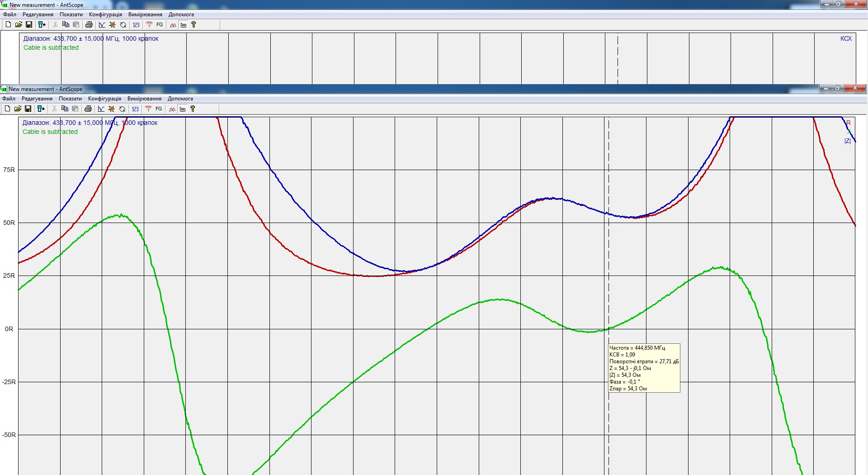Screen dimensions: 868x475
Task: Click the FQ icon in lower window toolbar
Action: pos(159,109)
